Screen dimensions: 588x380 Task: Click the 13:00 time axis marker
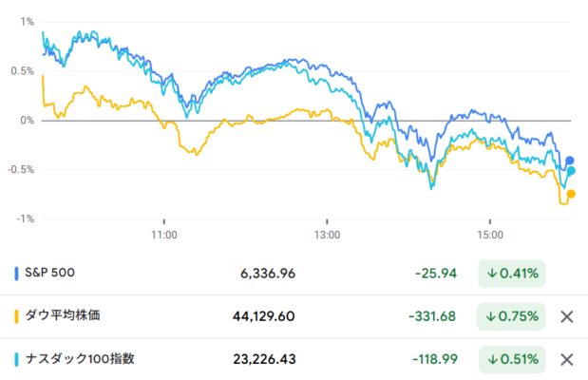327,235
